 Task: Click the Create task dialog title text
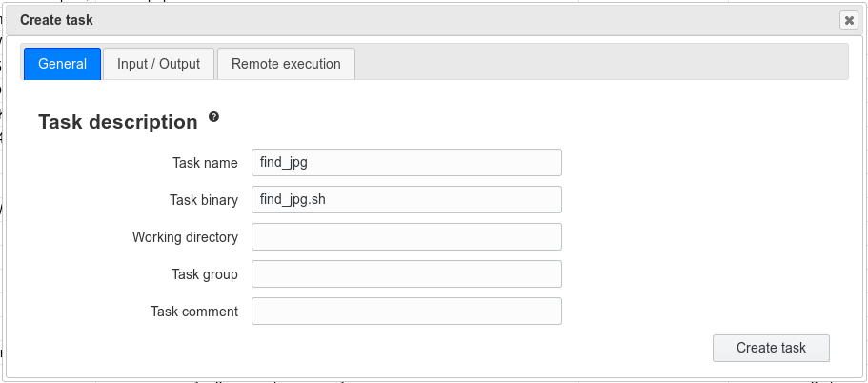pyautogui.click(x=56, y=20)
